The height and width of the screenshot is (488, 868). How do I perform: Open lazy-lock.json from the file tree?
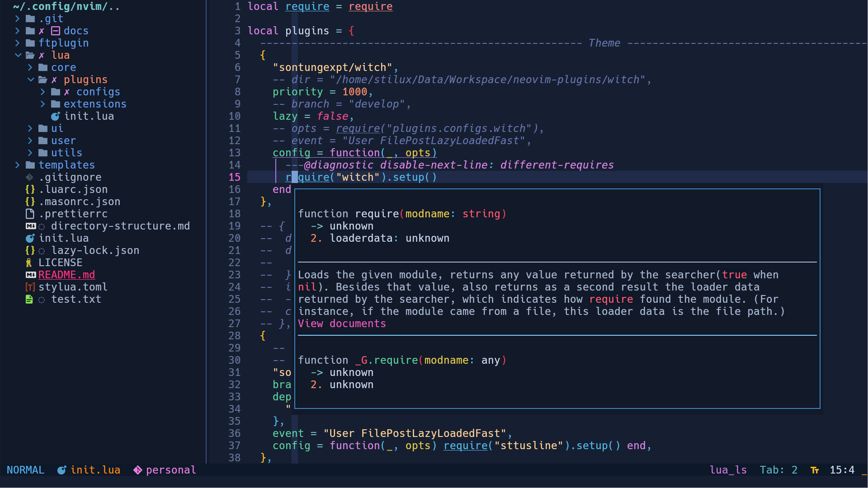(x=95, y=250)
